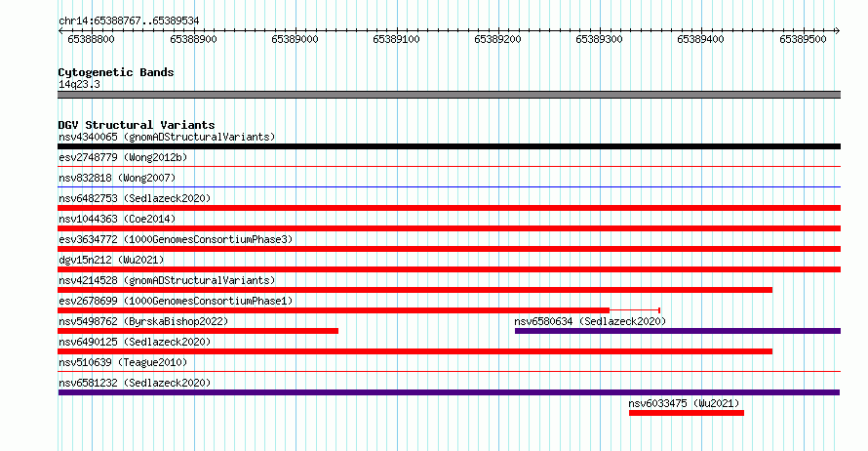Select the red nsv4214528 variant bar
The image size is (868, 451).
coord(414,290)
